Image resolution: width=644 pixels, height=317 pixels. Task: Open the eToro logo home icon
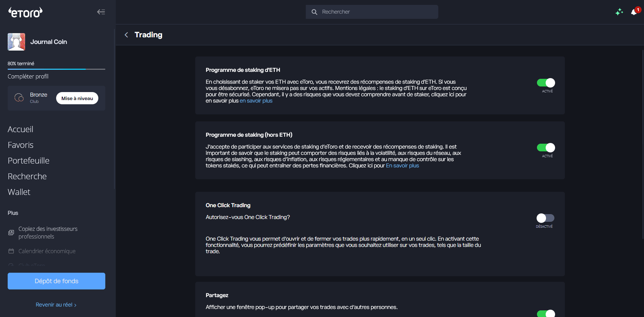25,12
